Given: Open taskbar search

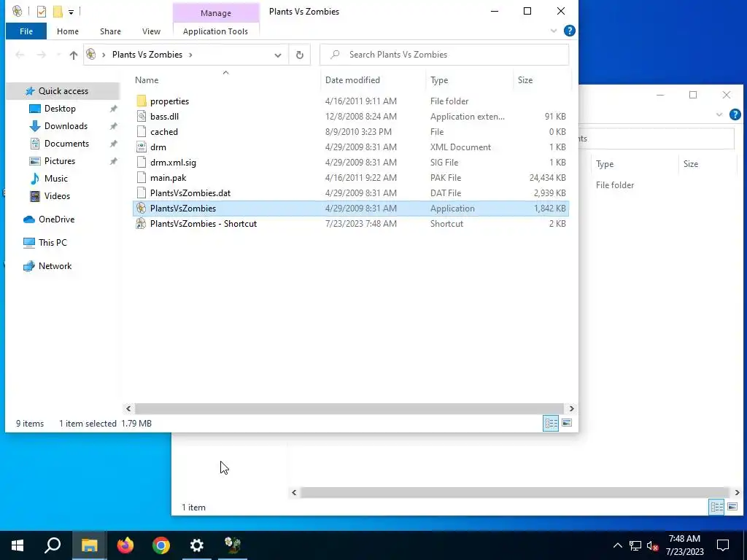Looking at the screenshot, I should pos(53,545).
